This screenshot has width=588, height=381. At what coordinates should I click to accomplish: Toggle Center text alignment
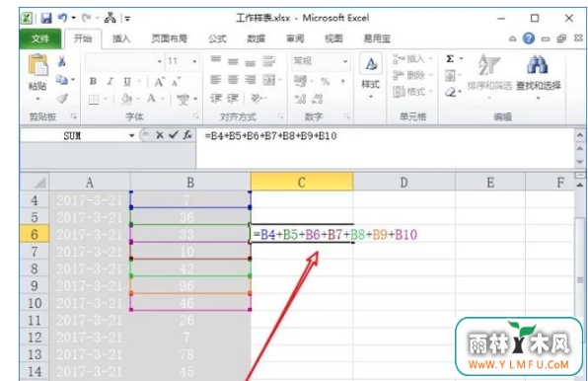pyautogui.click(x=233, y=80)
